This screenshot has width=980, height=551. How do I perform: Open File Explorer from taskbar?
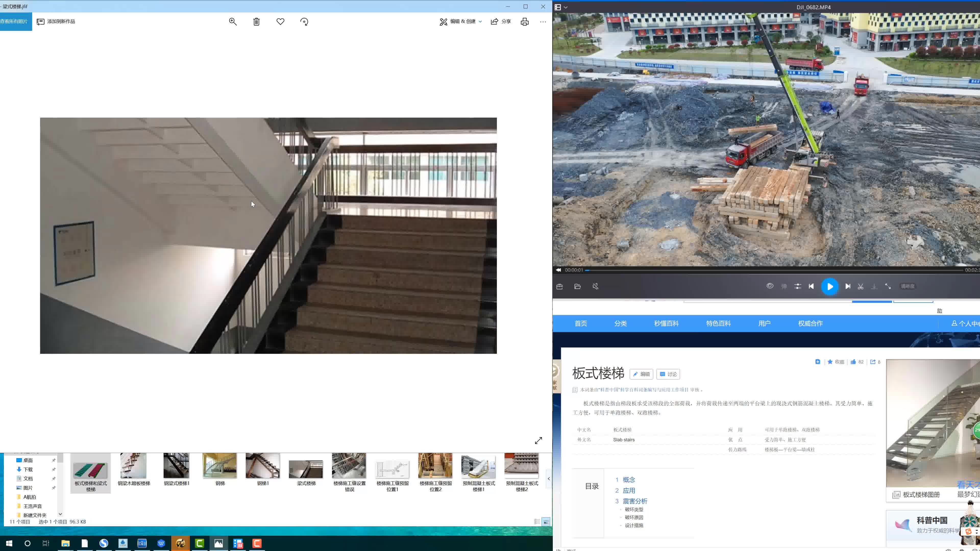click(x=65, y=543)
